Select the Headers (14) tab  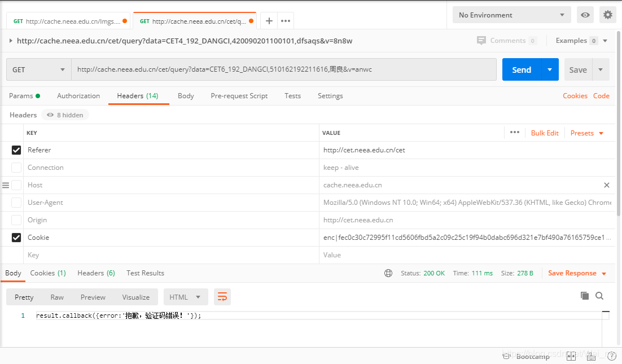[x=138, y=96]
